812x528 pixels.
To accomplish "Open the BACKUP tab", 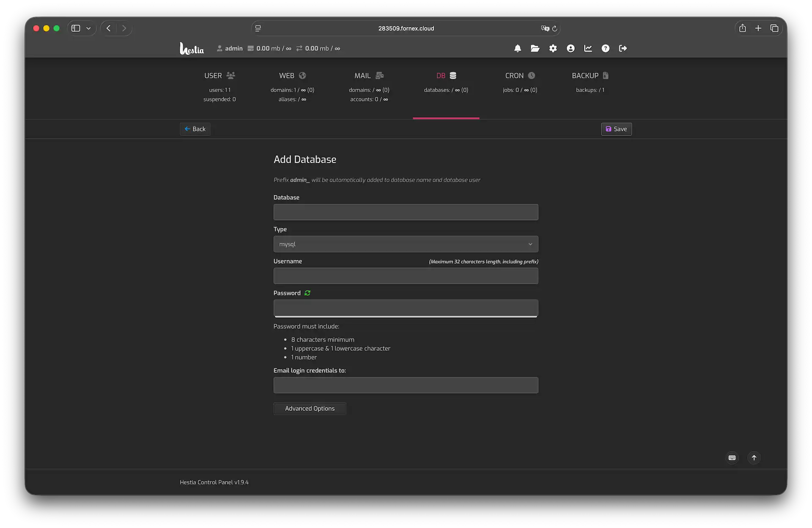I will [x=590, y=76].
